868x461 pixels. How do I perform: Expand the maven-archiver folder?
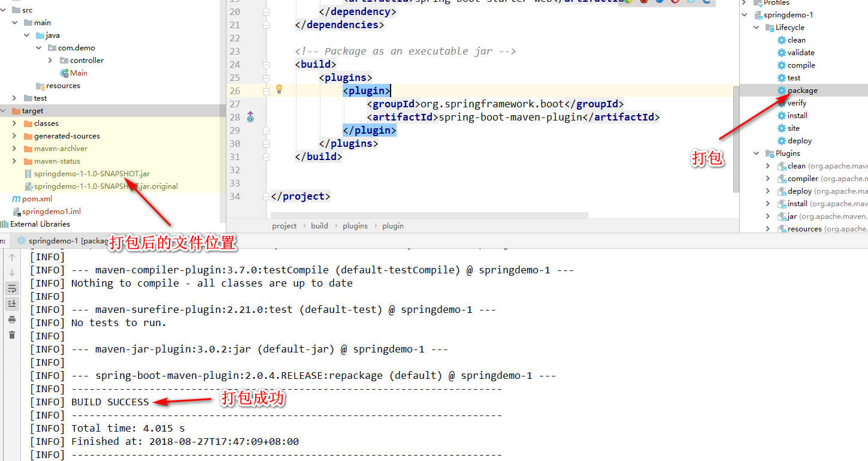pyautogui.click(x=14, y=149)
